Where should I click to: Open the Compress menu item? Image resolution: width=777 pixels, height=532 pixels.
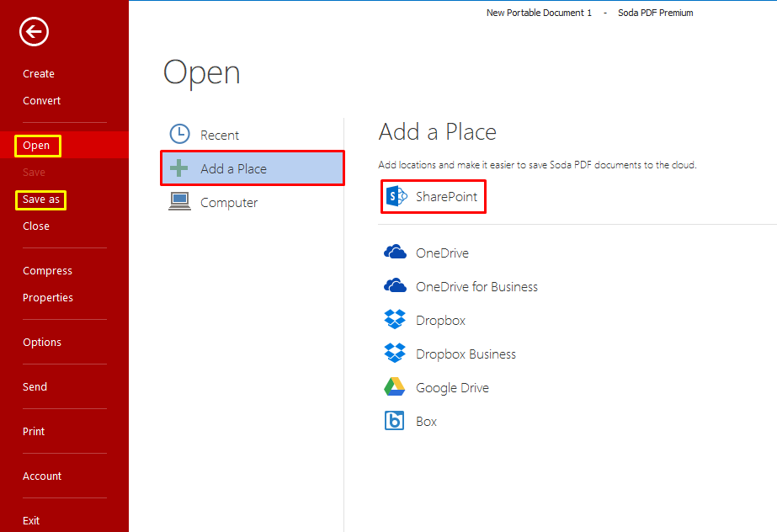coord(48,271)
